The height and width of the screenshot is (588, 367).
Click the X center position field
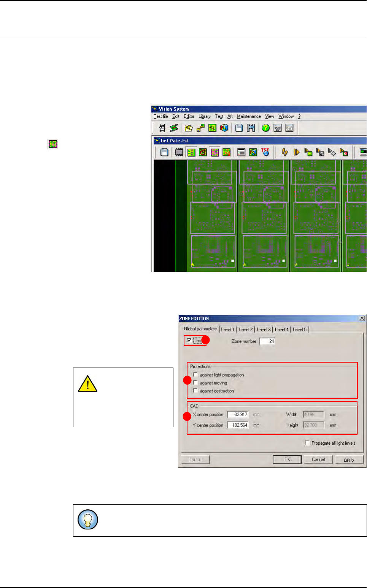click(x=238, y=414)
